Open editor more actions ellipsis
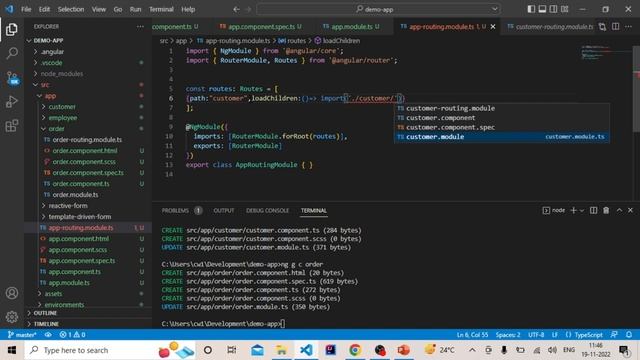 point(629,27)
